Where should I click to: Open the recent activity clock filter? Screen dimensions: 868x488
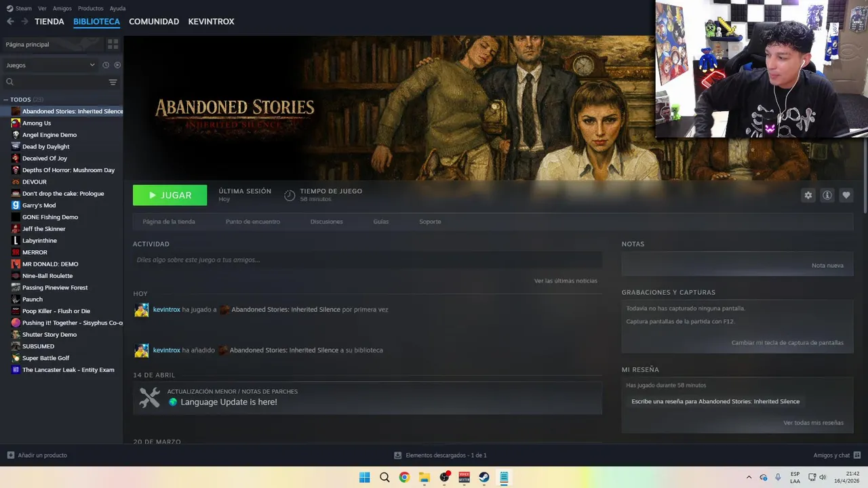point(106,65)
